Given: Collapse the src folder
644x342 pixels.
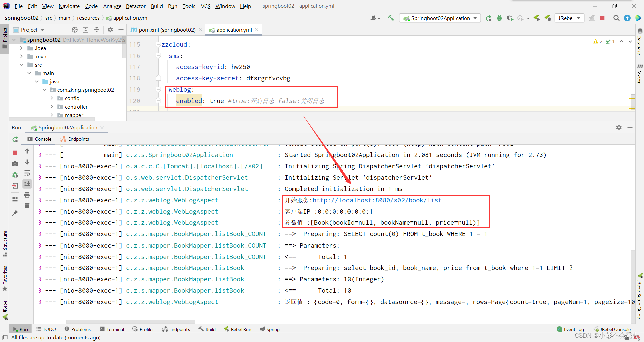Looking at the screenshot, I should [22, 65].
